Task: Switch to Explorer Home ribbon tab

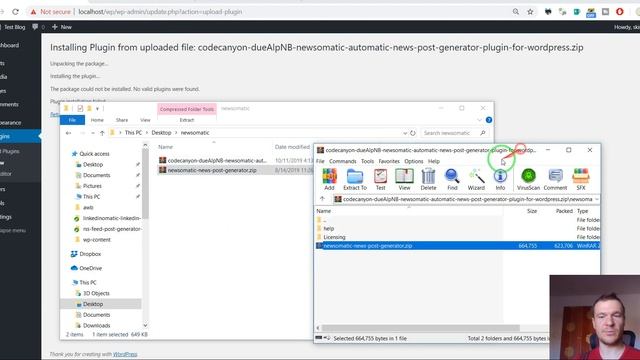Action: (97, 120)
